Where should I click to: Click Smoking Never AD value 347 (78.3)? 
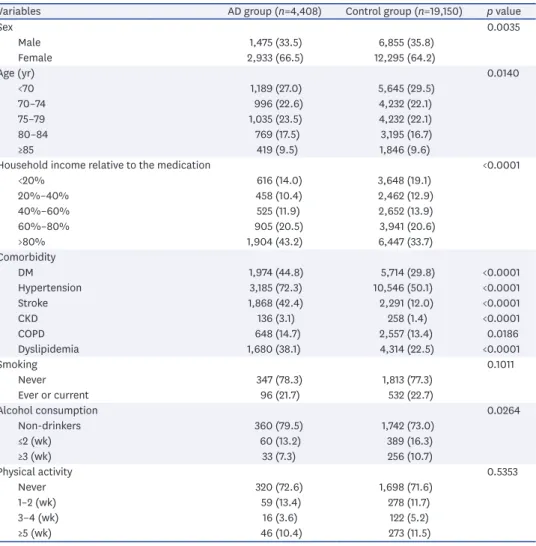click(x=280, y=380)
